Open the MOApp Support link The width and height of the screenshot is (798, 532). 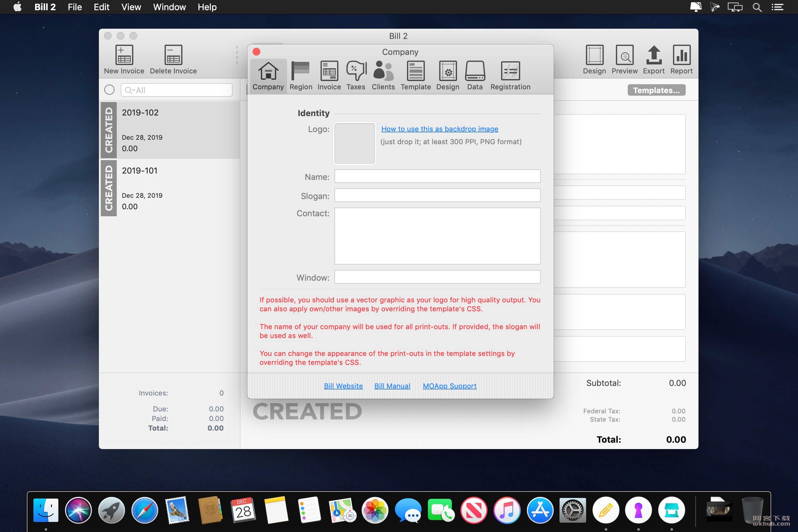click(x=450, y=386)
